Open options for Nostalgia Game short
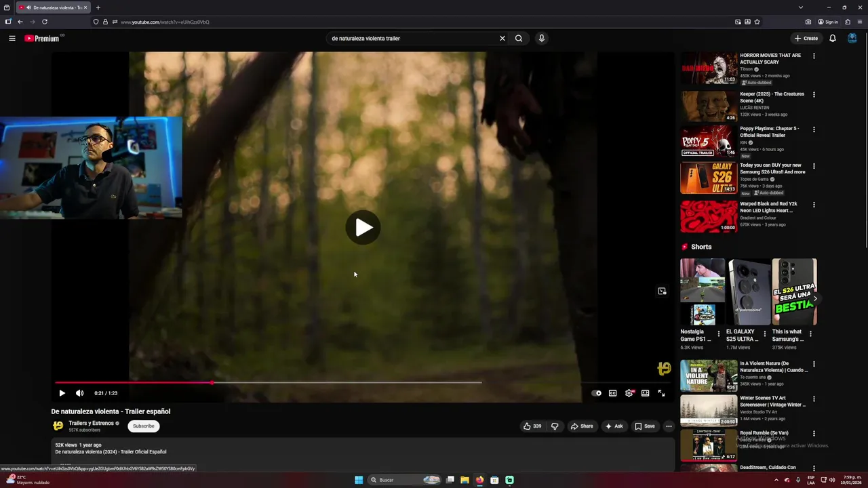 click(x=719, y=333)
